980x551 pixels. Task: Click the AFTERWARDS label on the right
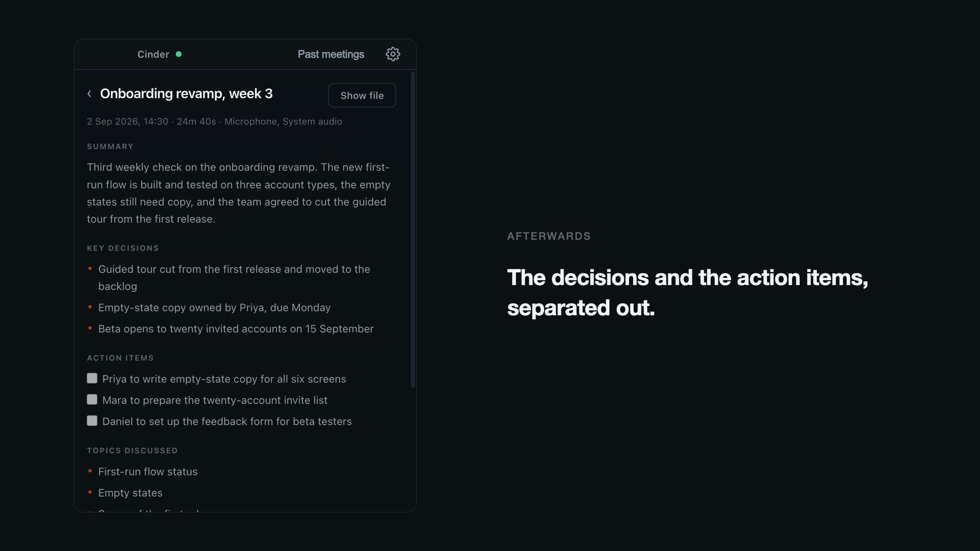(549, 236)
